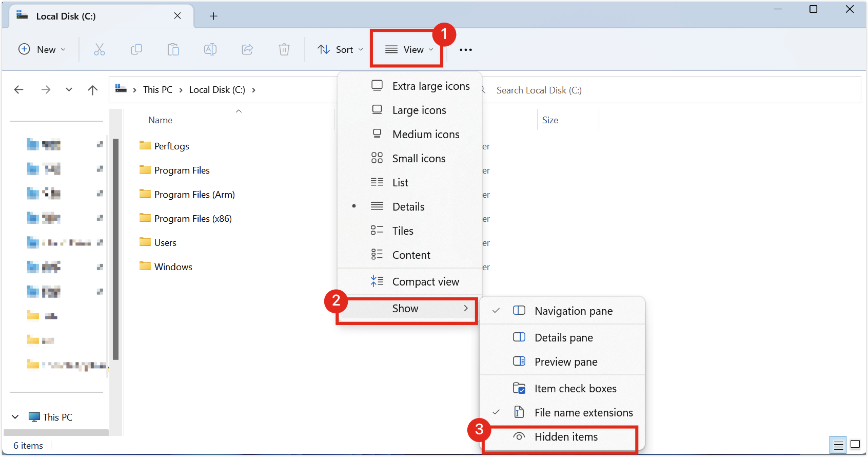Toggle Hidden items visibility
The height and width of the screenshot is (457, 868).
click(566, 437)
